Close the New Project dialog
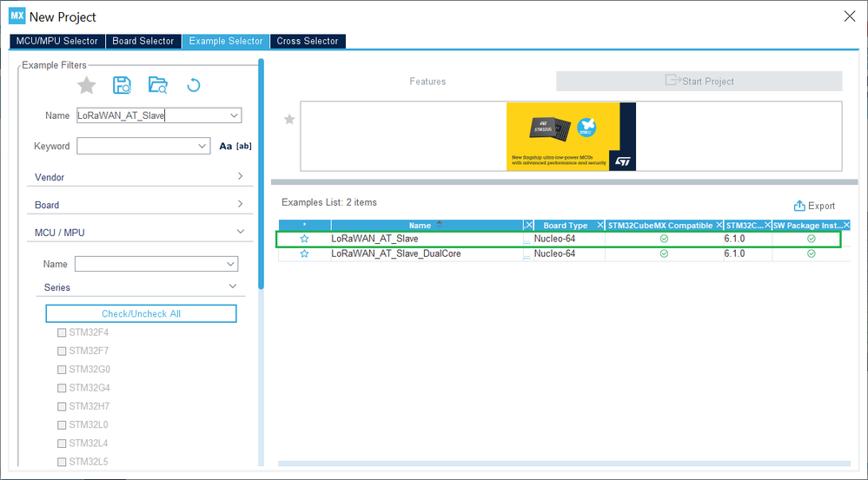Viewport: 868px width, 480px height. coord(849,16)
